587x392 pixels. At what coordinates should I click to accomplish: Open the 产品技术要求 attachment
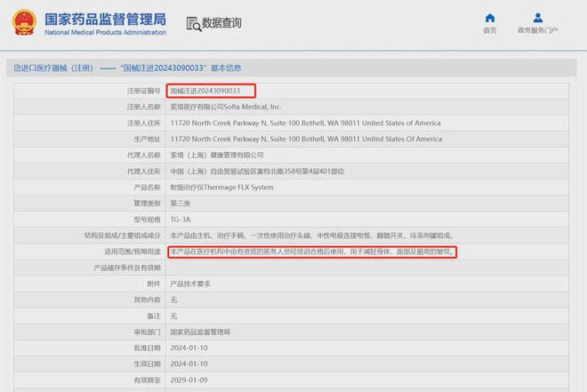(x=190, y=284)
